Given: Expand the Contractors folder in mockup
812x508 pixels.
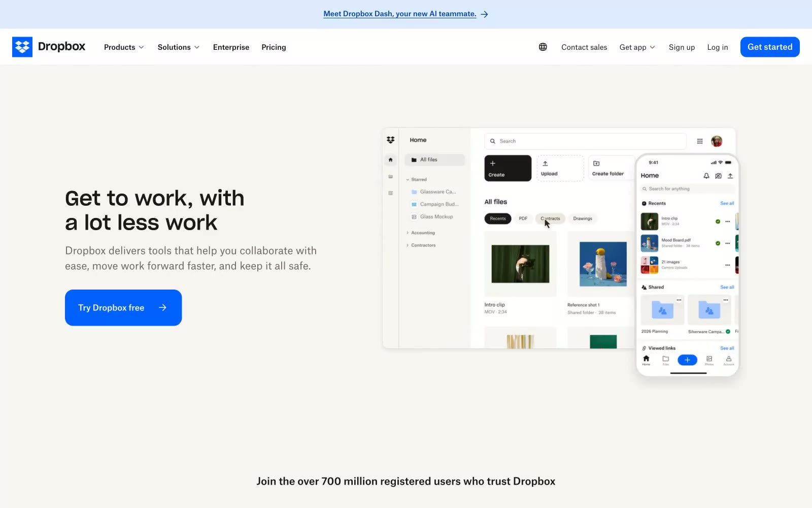Looking at the screenshot, I should point(408,245).
